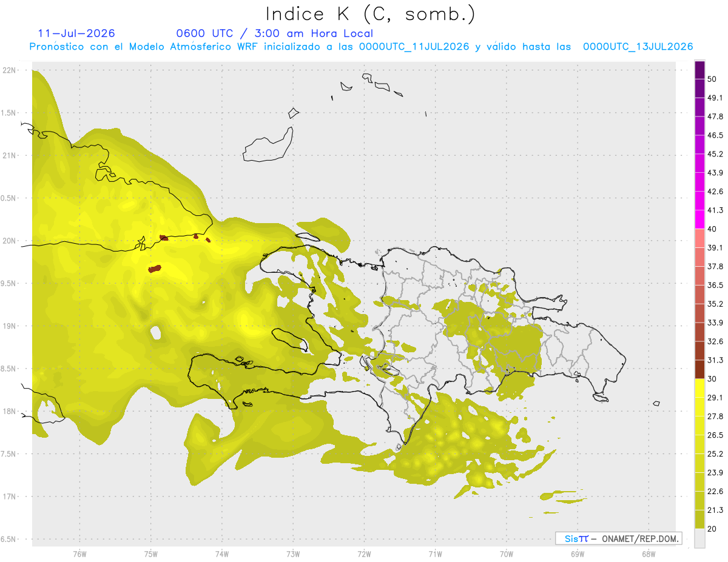Click the "45.2" value on the color scale
Image resolution: width=728 pixels, height=562 pixels.
(x=715, y=154)
